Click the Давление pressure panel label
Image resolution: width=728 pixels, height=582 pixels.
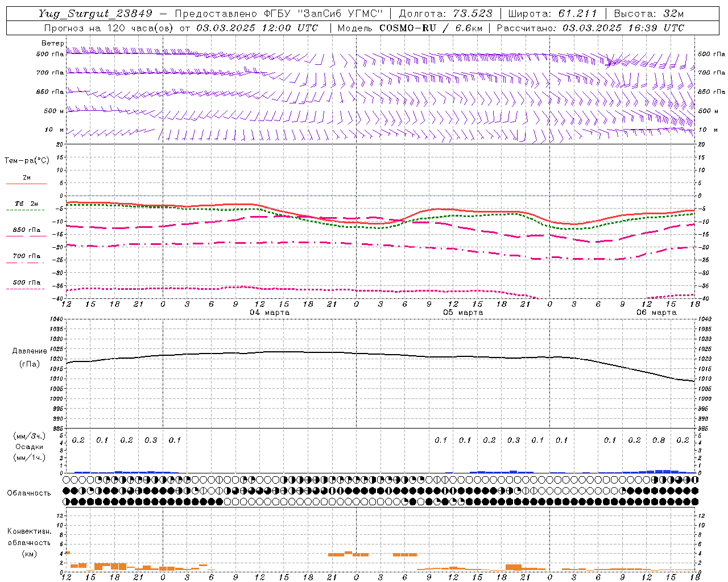tap(30, 351)
